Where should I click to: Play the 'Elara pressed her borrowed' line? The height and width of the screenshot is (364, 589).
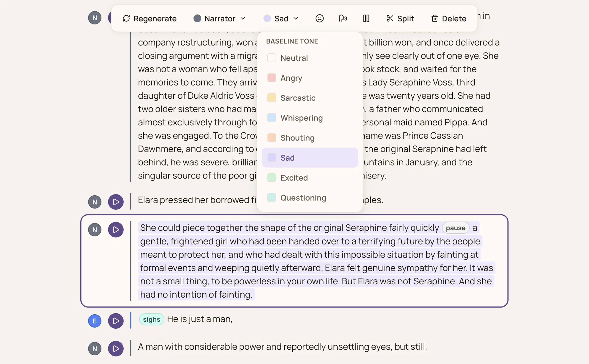(x=116, y=202)
